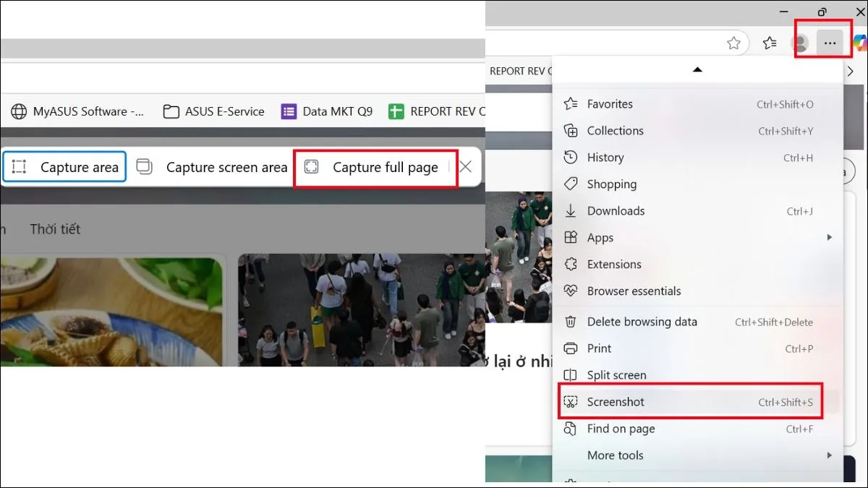
Task: Select Capture full page option
Action: pyautogui.click(x=375, y=168)
